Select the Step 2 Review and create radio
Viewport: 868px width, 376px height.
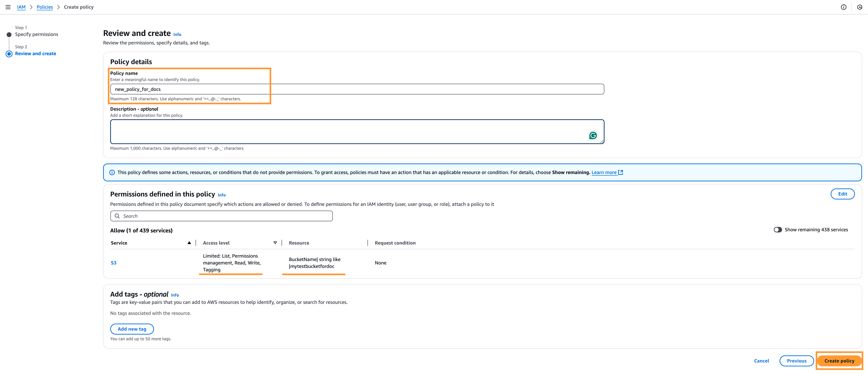pos(9,54)
